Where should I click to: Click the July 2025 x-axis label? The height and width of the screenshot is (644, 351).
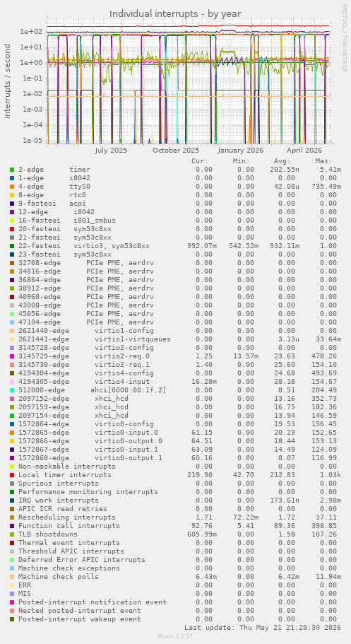coord(111,151)
